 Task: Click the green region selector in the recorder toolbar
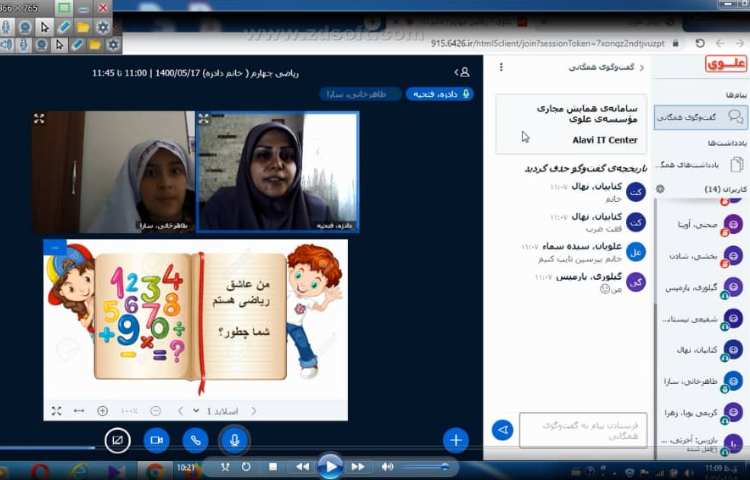point(63,8)
